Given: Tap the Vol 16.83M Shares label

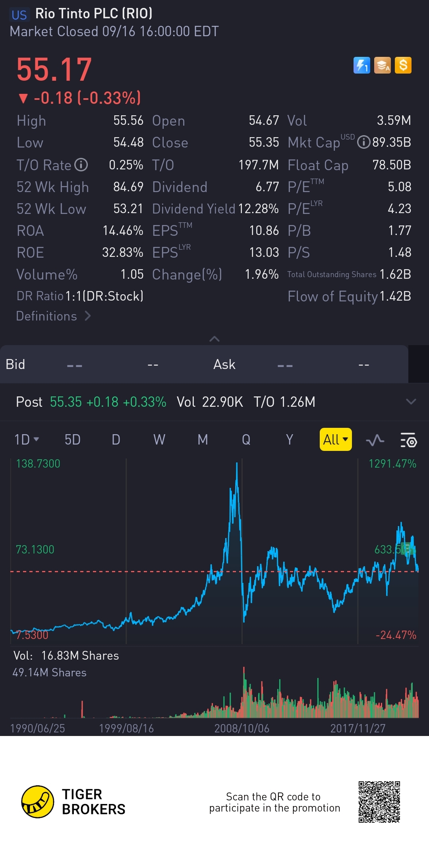Looking at the screenshot, I should [x=66, y=656].
